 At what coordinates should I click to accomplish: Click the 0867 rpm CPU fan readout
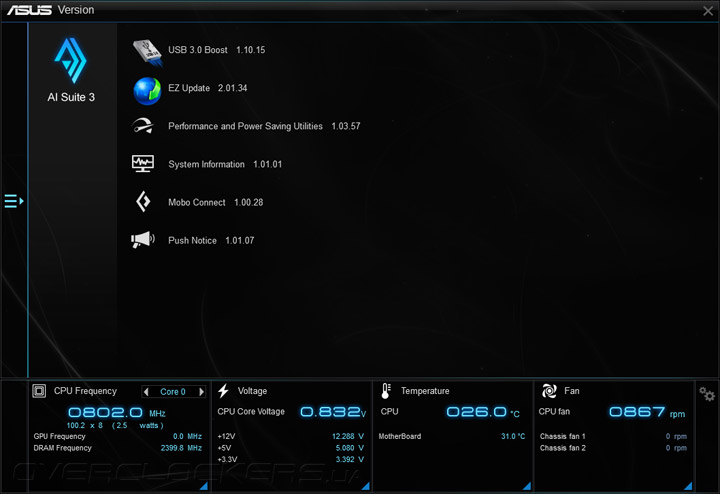pos(647,412)
